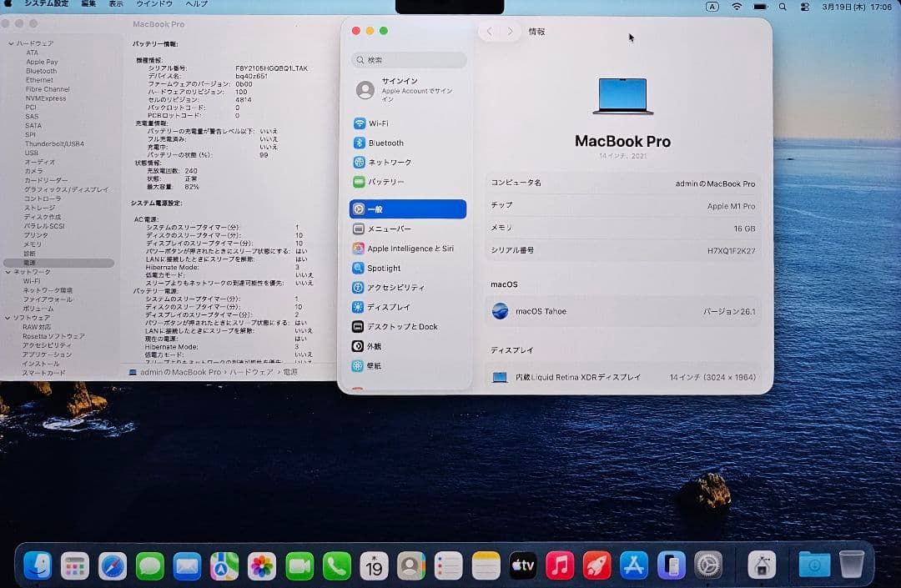The height and width of the screenshot is (588, 901).
Task: Launch Safari from the Dock
Action: click(113, 565)
